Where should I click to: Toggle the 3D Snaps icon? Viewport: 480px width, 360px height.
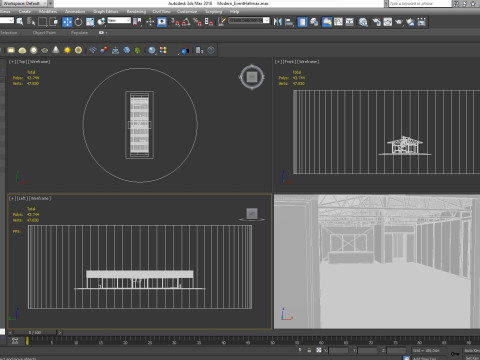point(175,22)
